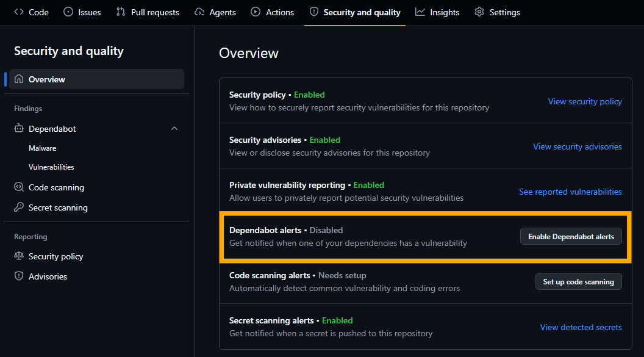
Task: Go to Code scanning in sidebar
Action: click(56, 187)
